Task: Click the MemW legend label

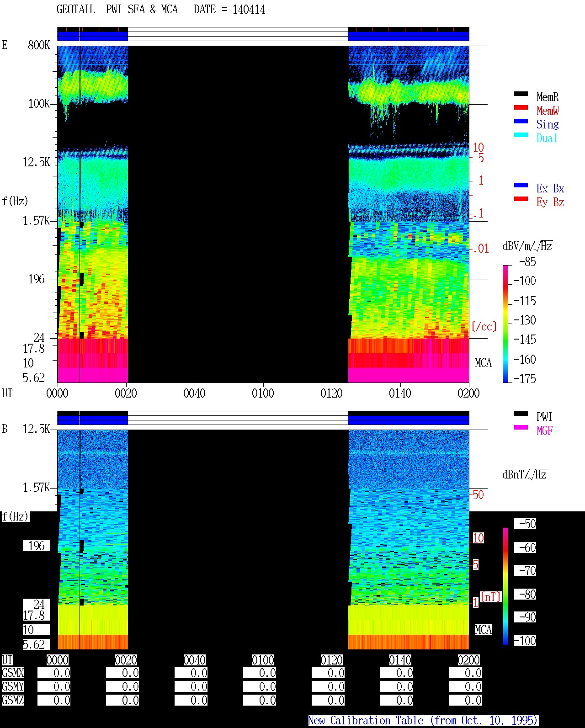Action: point(548,111)
